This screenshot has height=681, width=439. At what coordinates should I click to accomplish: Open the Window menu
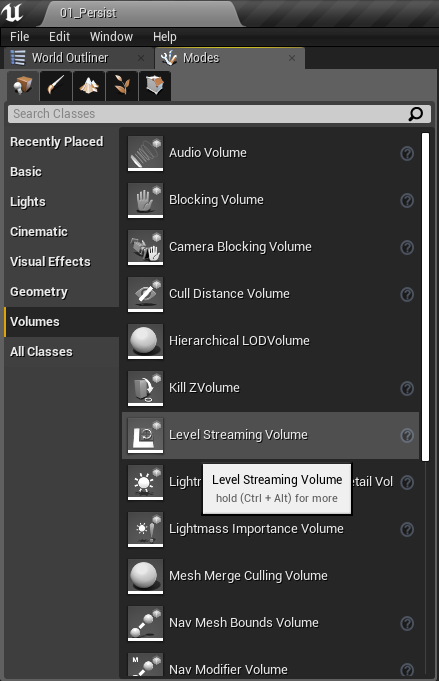point(111,36)
